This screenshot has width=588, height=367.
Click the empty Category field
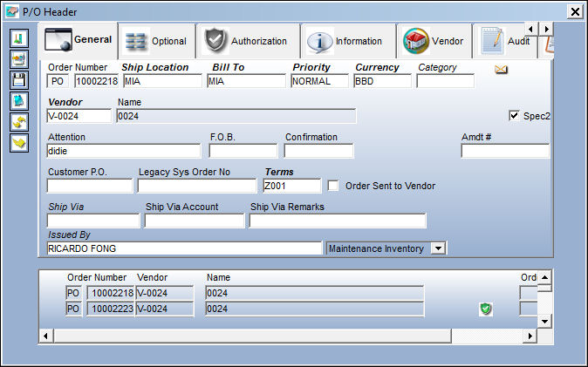pyautogui.click(x=446, y=81)
